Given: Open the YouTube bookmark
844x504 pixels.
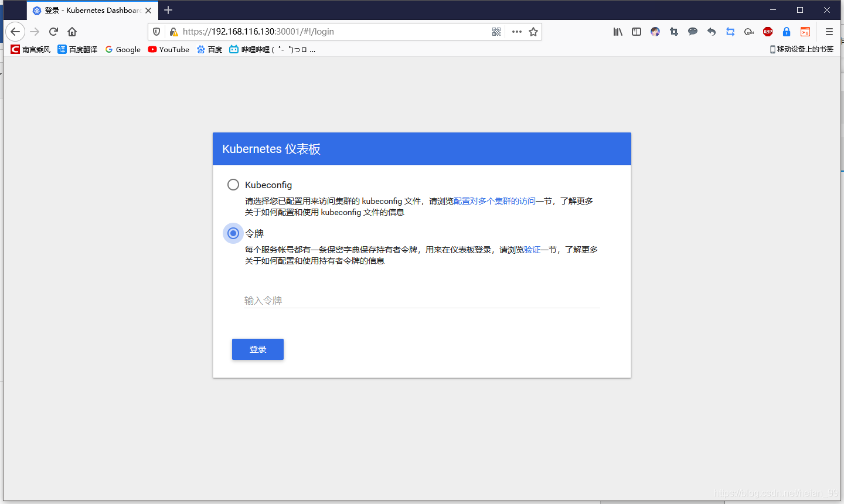Looking at the screenshot, I should tap(169, 50).
